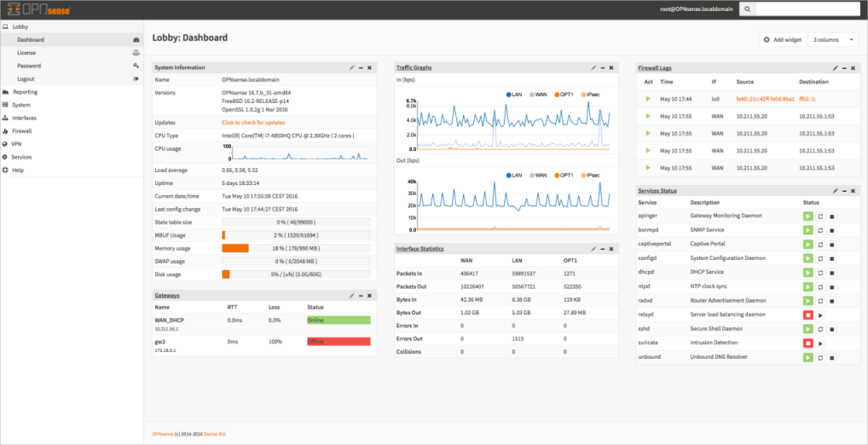
Task: Minimize the System Information widget
Action: tap(361, 67)
